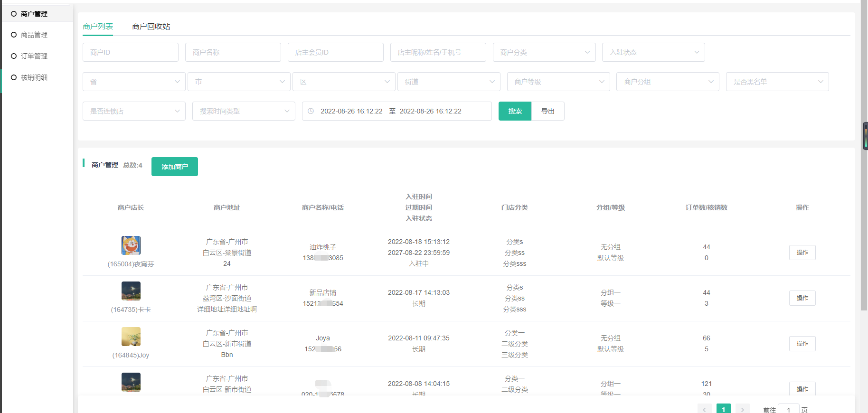The image size is (868, 413).
Task: Click the circle icon beside 商品管理
Action: (14, 35)
